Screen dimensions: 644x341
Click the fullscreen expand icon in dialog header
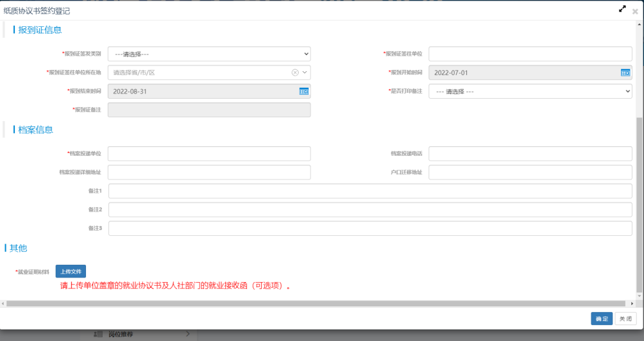tap(622, 9)
